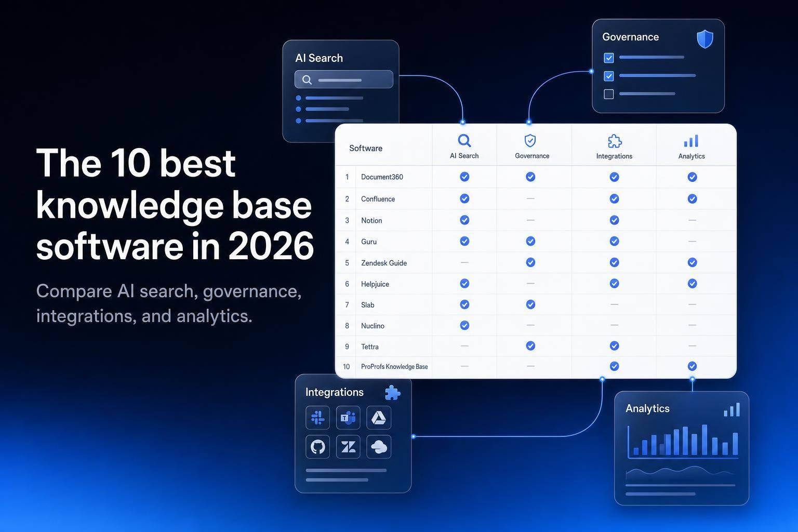This screenshot has height=532, width=798.
Task: Click the magnifier icon in AI Search card field
Action: pyautogui.click(x=307, y=80)
